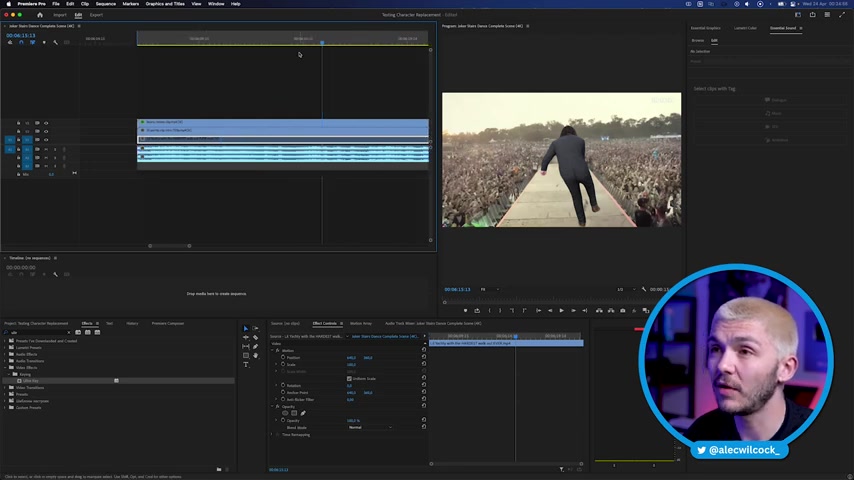
Task: Add marker in timeline header
Action: 44,42
